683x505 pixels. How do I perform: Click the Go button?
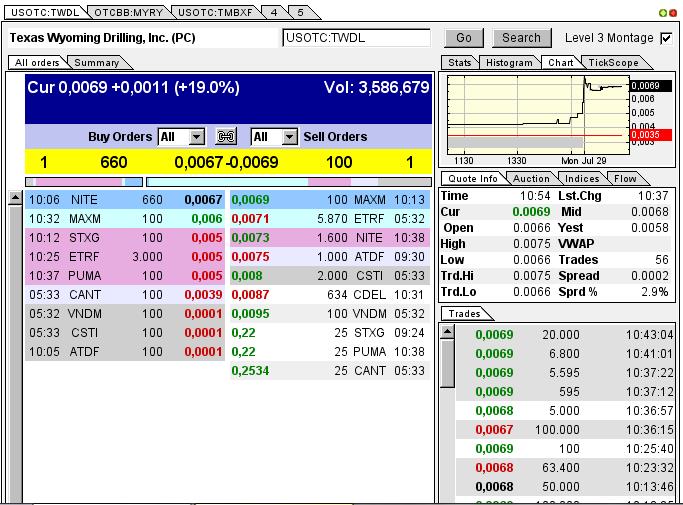click(x=463, y=38)
